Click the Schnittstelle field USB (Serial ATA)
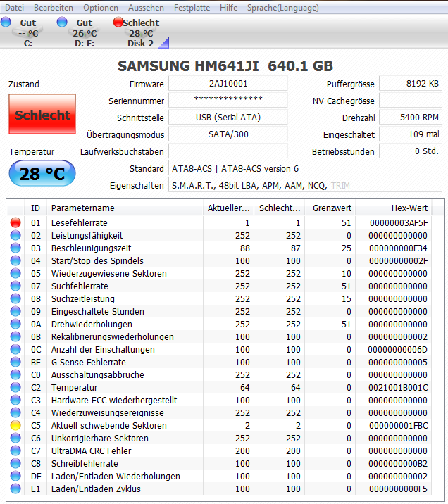 (228, 118)
